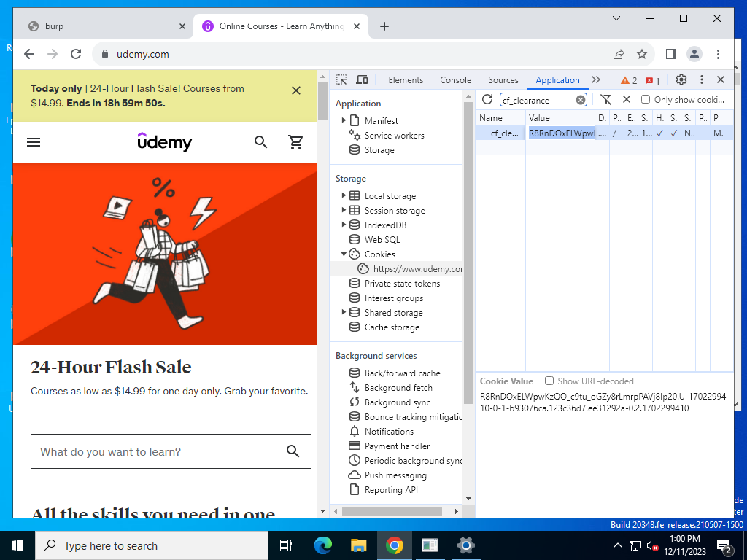Open File Explorer from taskbar
The image size is (747, 560).
click(358, 545)
